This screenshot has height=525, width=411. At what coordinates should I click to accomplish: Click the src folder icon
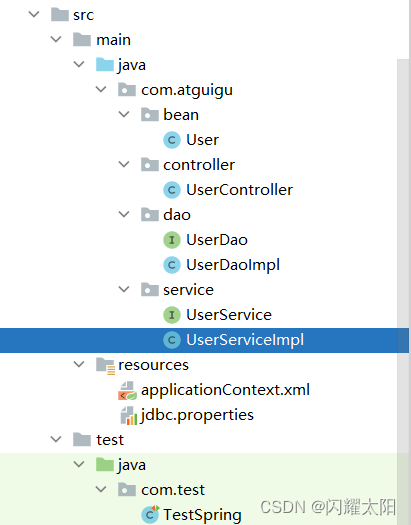[60, 15]
